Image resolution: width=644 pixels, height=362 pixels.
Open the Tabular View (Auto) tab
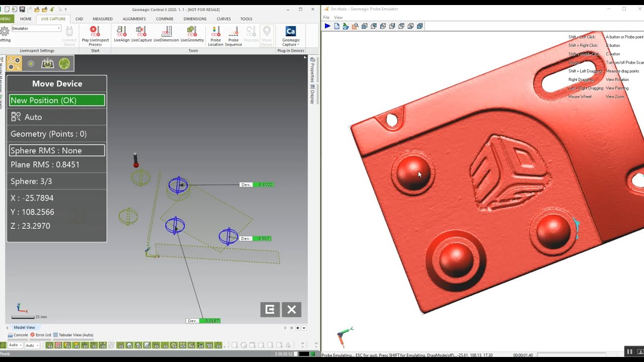click(x=73, y=335)
